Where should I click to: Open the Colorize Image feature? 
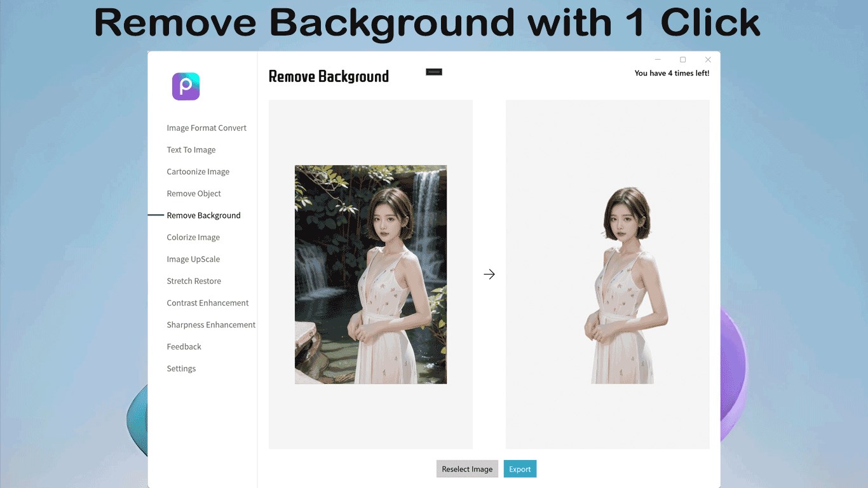(x=193, y=237)
